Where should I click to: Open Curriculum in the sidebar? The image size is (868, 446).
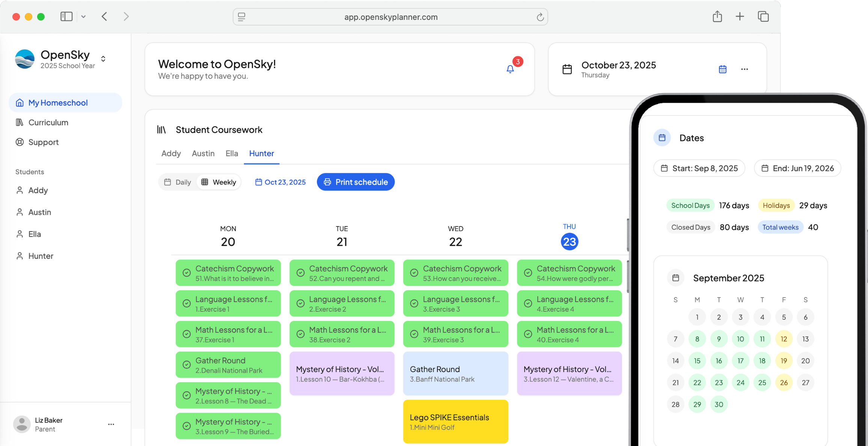(x=48, y=122)
